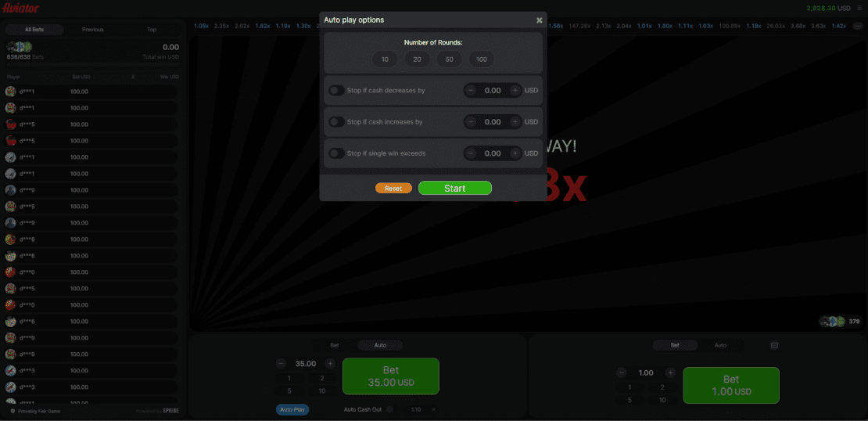Enable Stop if cash decreases by toggle
Screen dimensions: 868x421
tap(336, 91)
